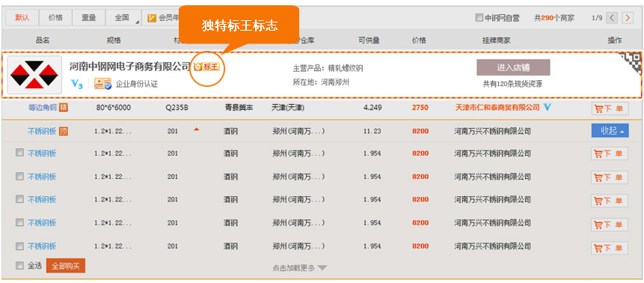The width and height of the screenshot is (644, 283).
Task: Sort by 默认 tab
Action: pyautogui.click(x=22, y=18)
